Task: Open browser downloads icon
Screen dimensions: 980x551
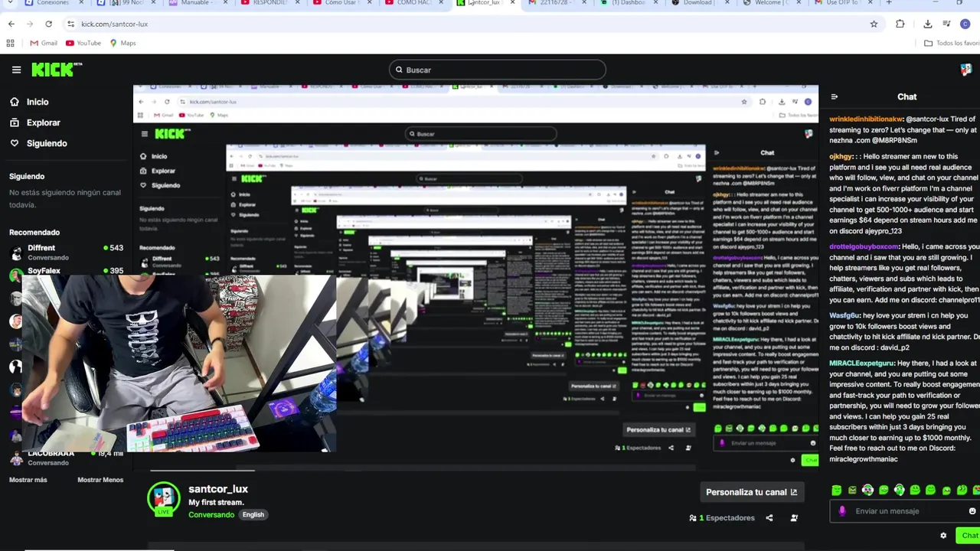Action: [x=928, y=24]
